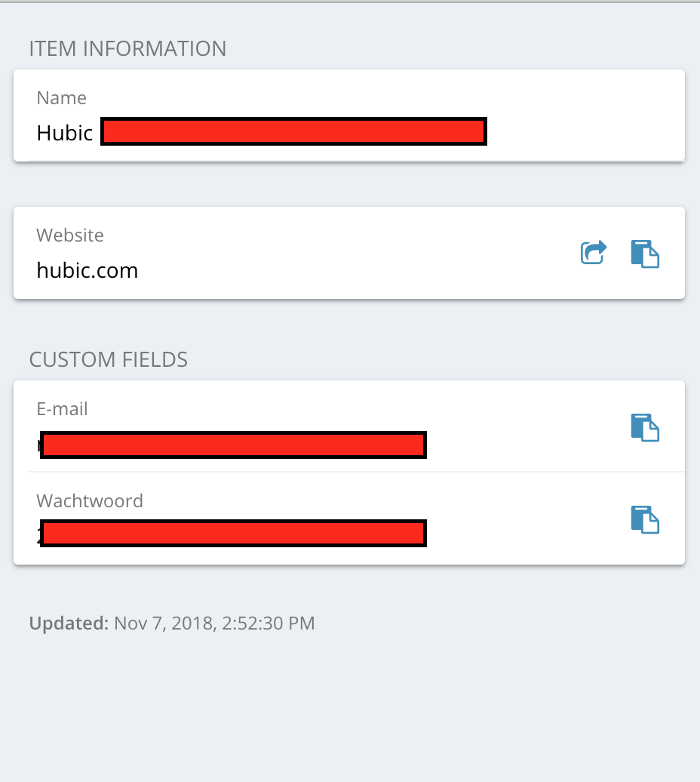The height and width of the screenshot is (782, 700).
Task: Click the Wachtwoord field label
Action: click(90, 500)
